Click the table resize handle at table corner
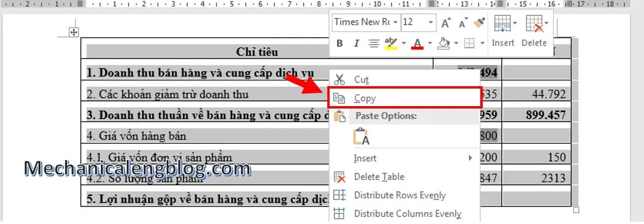Viewport: 644px width, 224px height. pos(576,210)
